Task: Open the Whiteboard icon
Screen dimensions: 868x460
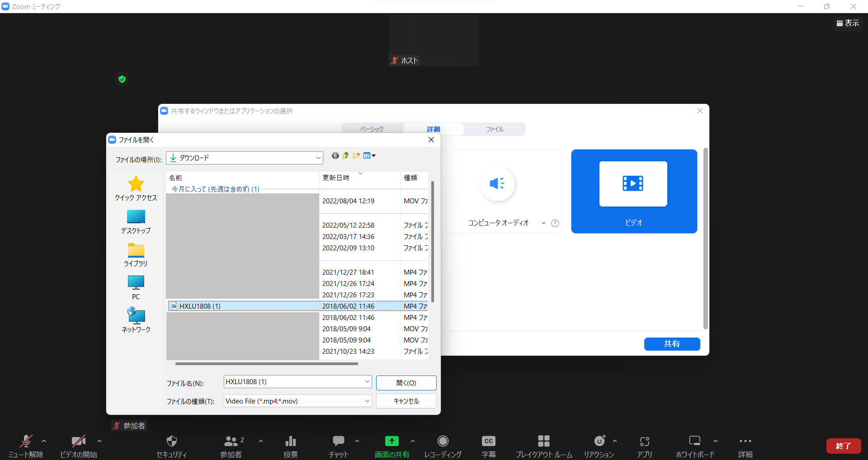Action: [x=694, y=441]
